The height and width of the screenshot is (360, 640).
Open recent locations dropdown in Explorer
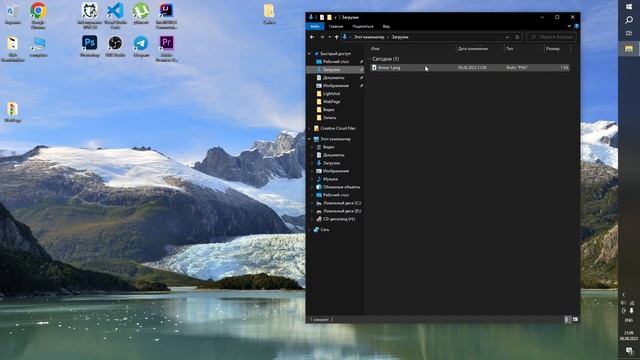point(329,37)
